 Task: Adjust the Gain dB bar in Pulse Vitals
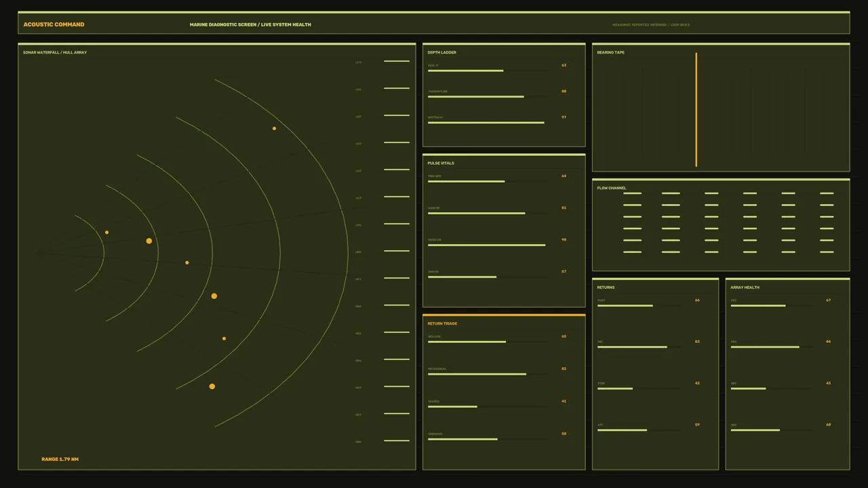pyautogui.click(x=488, y=213)
